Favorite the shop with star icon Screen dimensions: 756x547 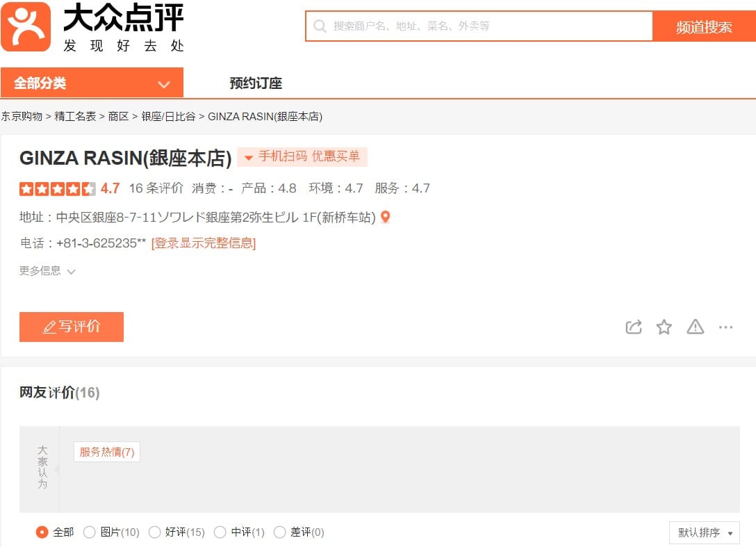(664, 327)
